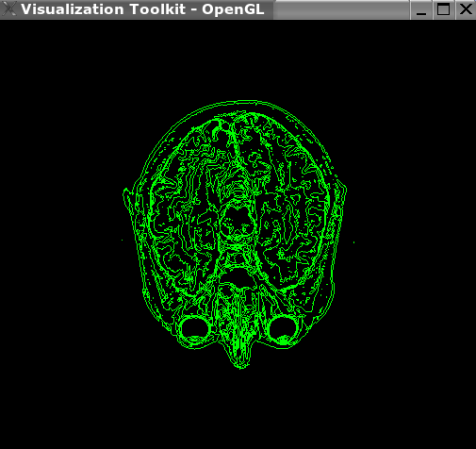This screenshot has height=449, width=476.
Task: Click the left ear outline
Action: [128, 200]
